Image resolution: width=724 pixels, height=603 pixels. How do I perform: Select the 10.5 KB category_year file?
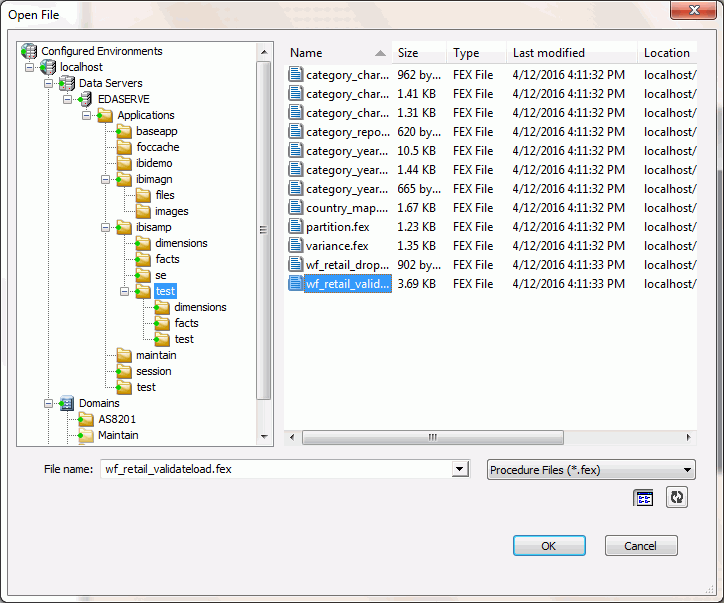[490, 151]
